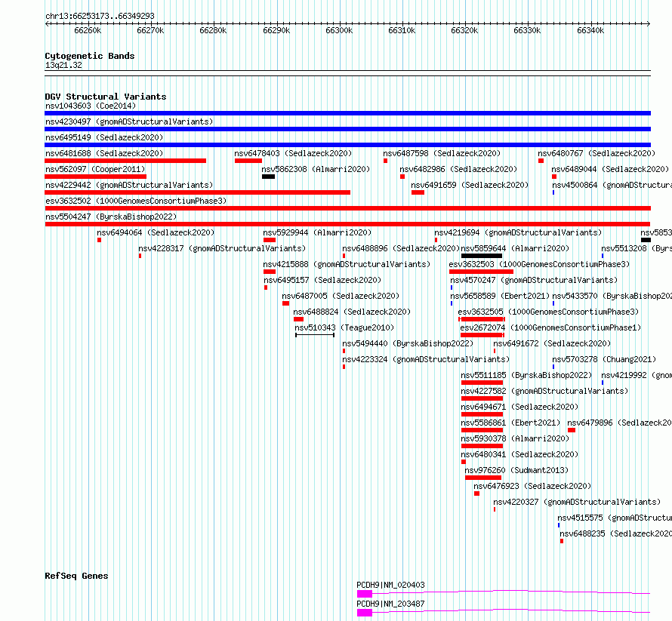Click the red bar under nsv6481688

click(x=125, y=161)
